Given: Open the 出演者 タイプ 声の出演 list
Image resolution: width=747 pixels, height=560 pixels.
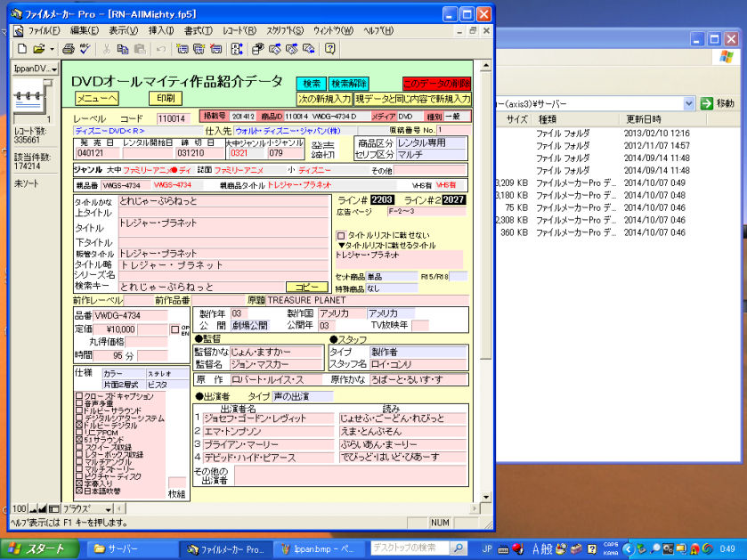Looking at the screenshot, I should pyautogui.click(x=303, y=397).
